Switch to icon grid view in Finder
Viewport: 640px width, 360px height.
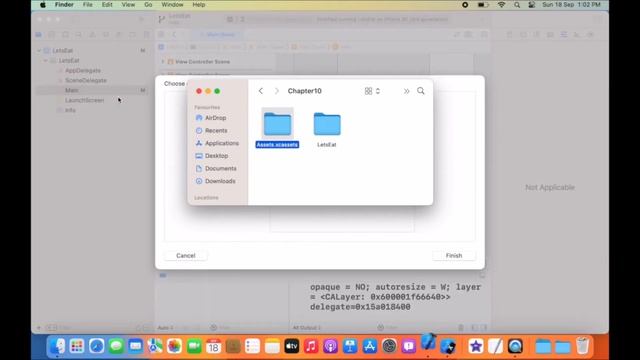[369, 91]
